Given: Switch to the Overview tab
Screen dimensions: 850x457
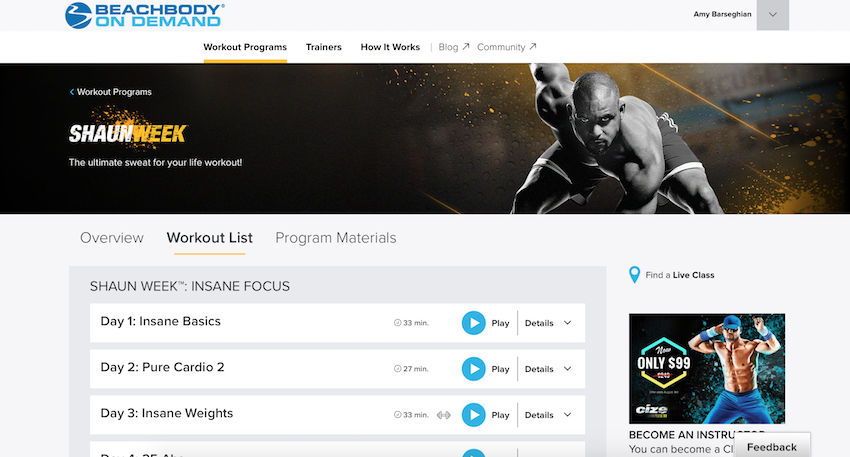Looking at the screenshot, I should [x=112, y=238].
